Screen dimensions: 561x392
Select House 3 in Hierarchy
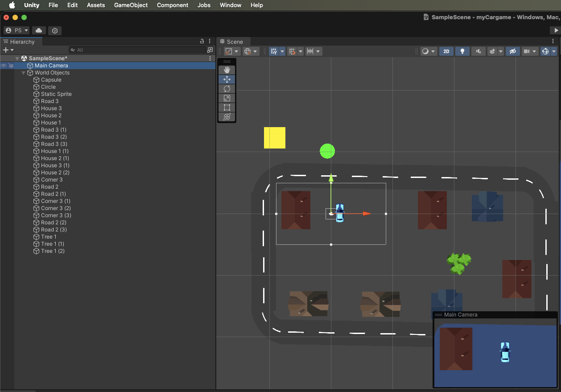pos(51,108)
